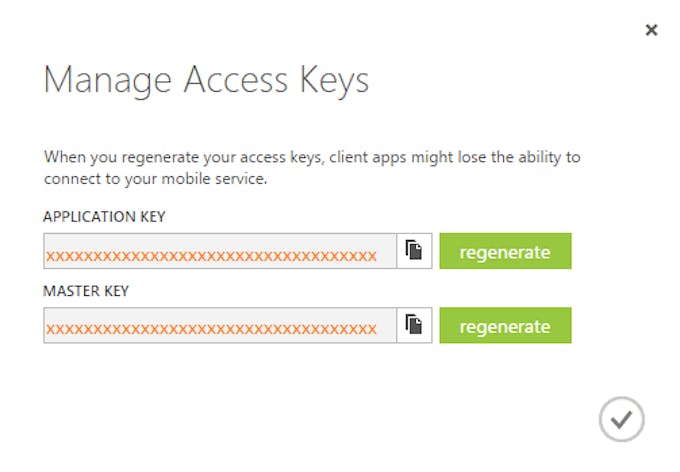Click the Manage Access Keys heading

[x=206, y=80]
